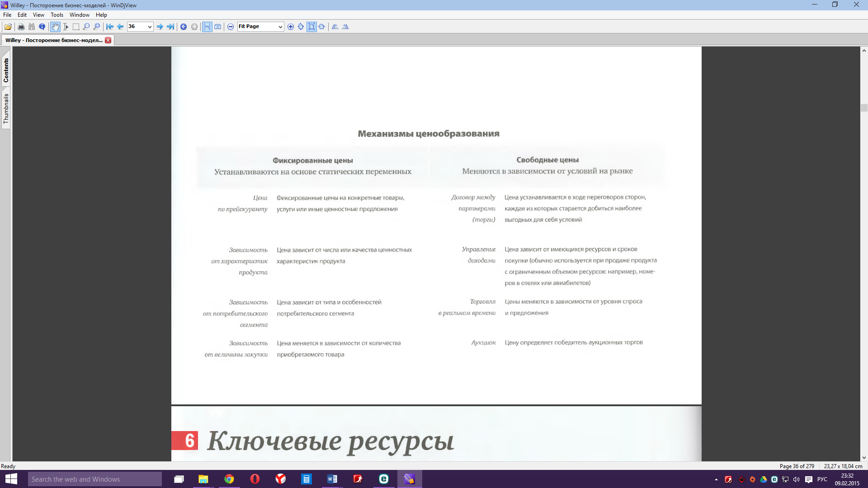Click the scrollbar up arrow
Screen dimensions: 868x488
(x=864, y=51)
